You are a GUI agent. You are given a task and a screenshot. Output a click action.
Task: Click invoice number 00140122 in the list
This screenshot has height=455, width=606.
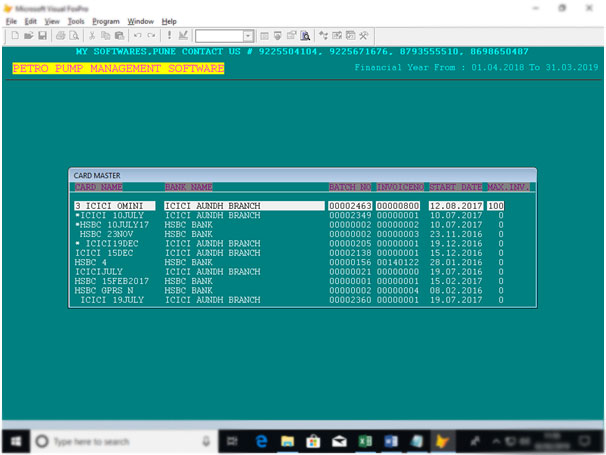click(x=398, y=262)
